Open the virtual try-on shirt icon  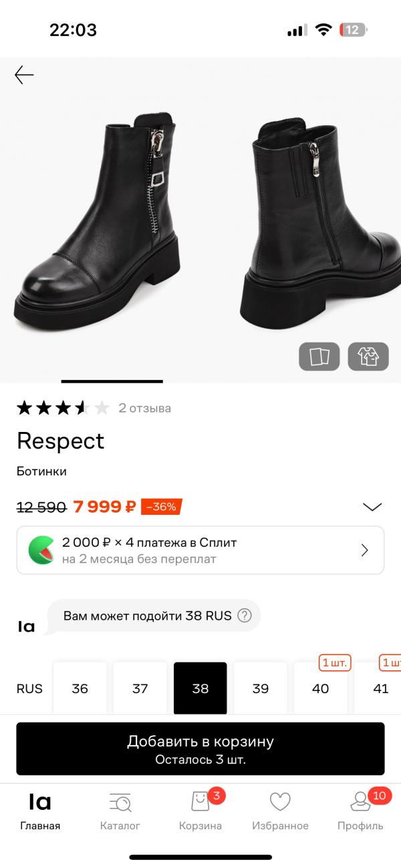368,356
